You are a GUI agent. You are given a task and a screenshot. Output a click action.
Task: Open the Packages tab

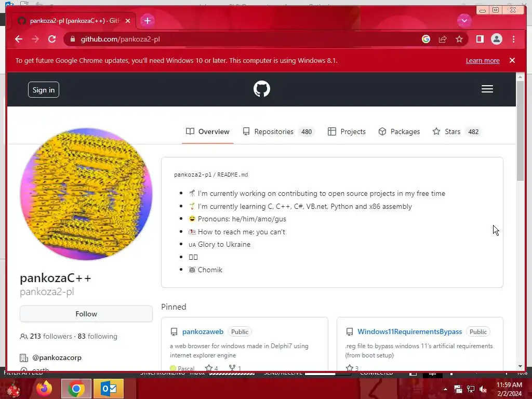(x=399, y=131)
